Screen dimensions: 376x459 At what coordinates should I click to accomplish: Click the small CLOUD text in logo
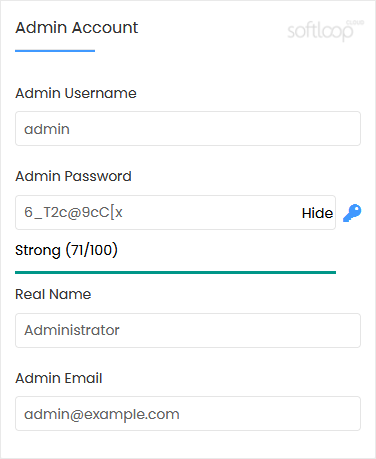point(355,23)
